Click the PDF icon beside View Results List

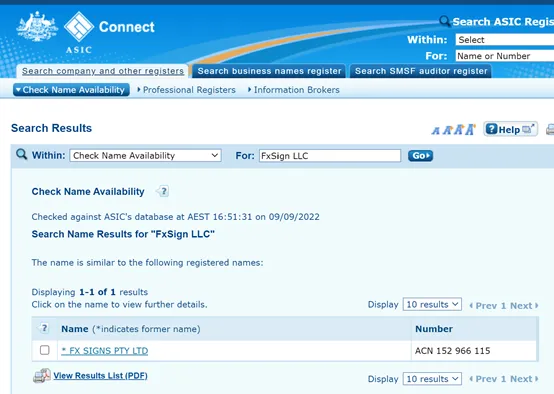pyautogui.click(x=42, y=376)
